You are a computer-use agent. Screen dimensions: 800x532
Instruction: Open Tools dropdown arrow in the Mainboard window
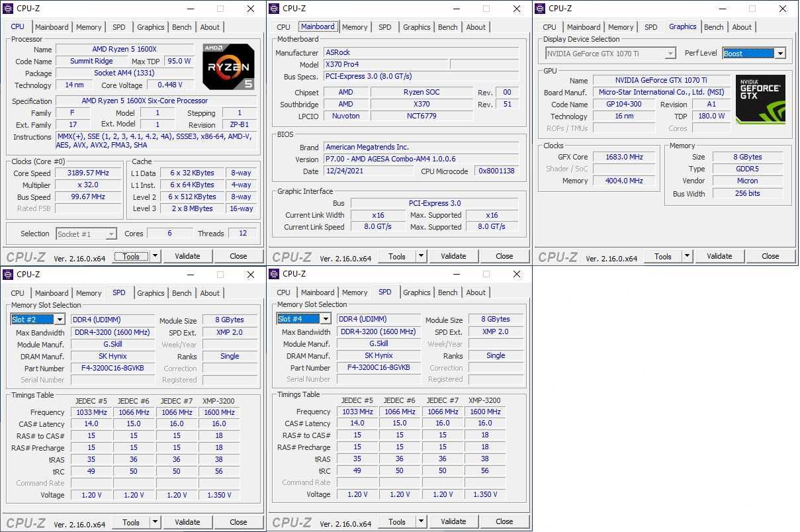tap(421, 256)
